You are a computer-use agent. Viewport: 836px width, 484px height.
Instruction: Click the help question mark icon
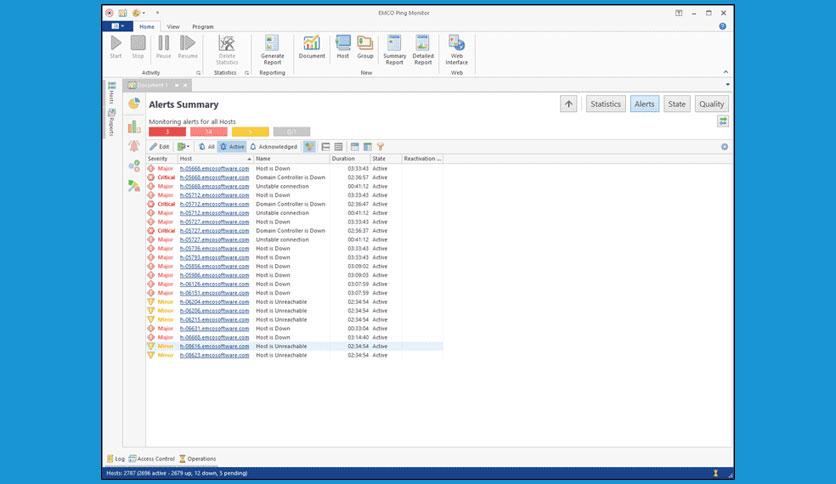pos(722,26)
